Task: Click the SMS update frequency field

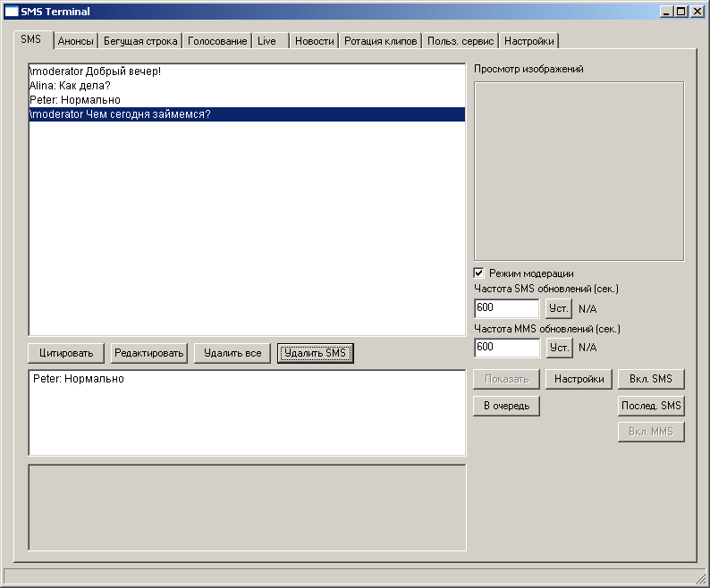Action: pos(507,308)
